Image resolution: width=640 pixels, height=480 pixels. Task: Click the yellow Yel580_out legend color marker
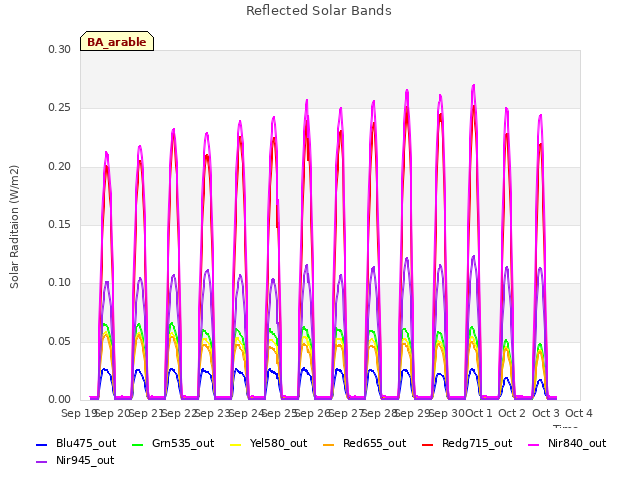click(236, 444)
